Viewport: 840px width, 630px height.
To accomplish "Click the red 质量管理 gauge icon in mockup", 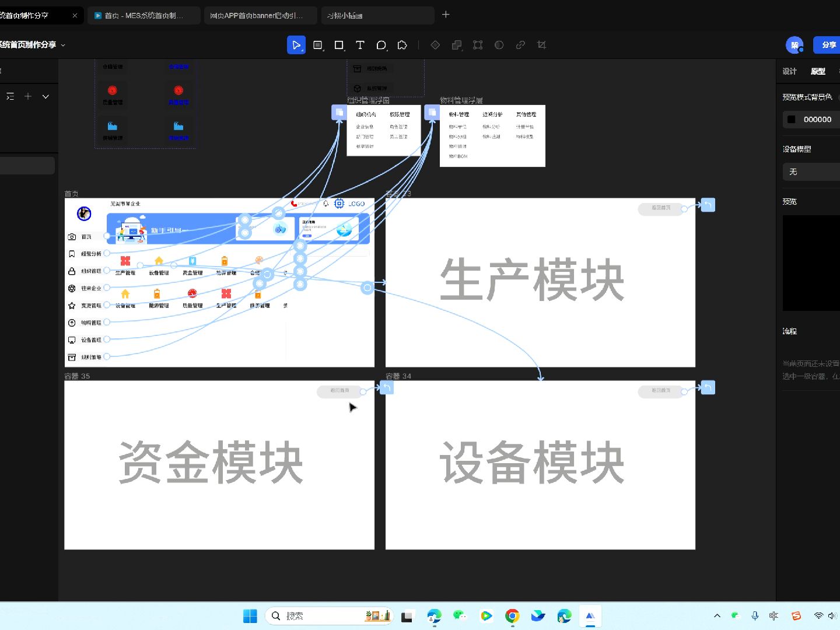I will [192, 293].
